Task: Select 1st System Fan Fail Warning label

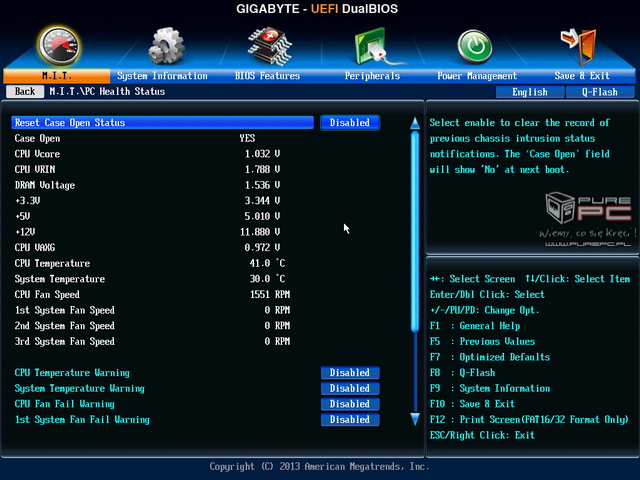Action: tap(82, 419)
